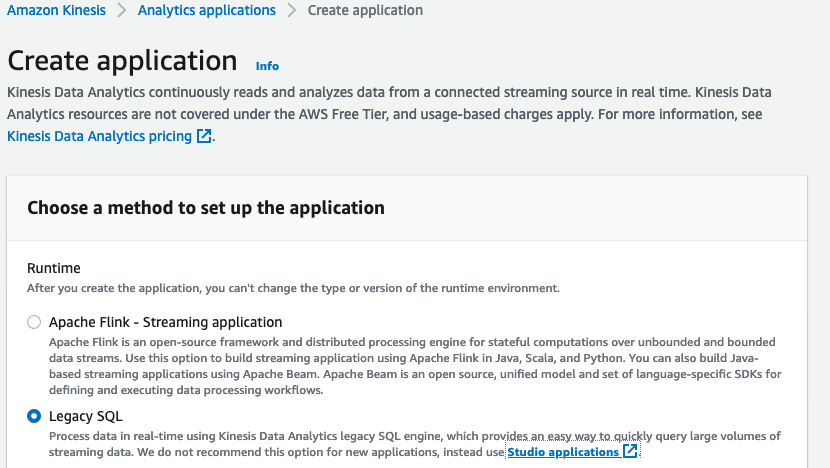Click chevron separator after Analytics applications
The image size is (830, 468).
click(292, 10)
